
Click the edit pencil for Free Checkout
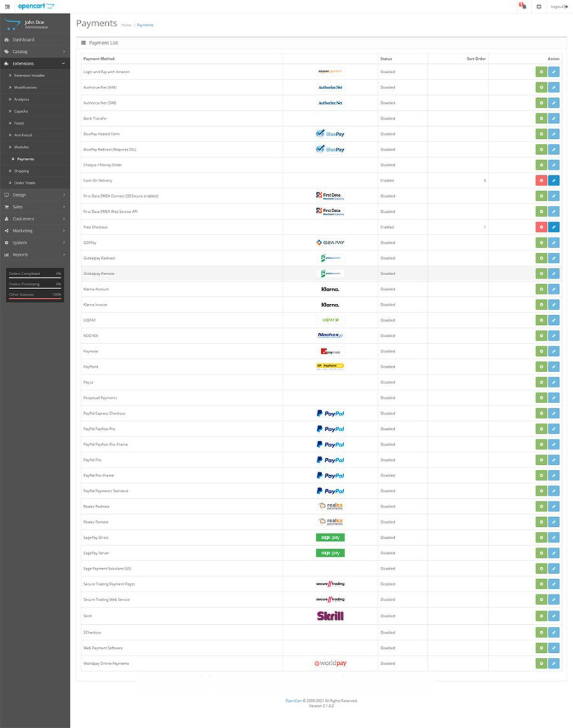point(554,227)
